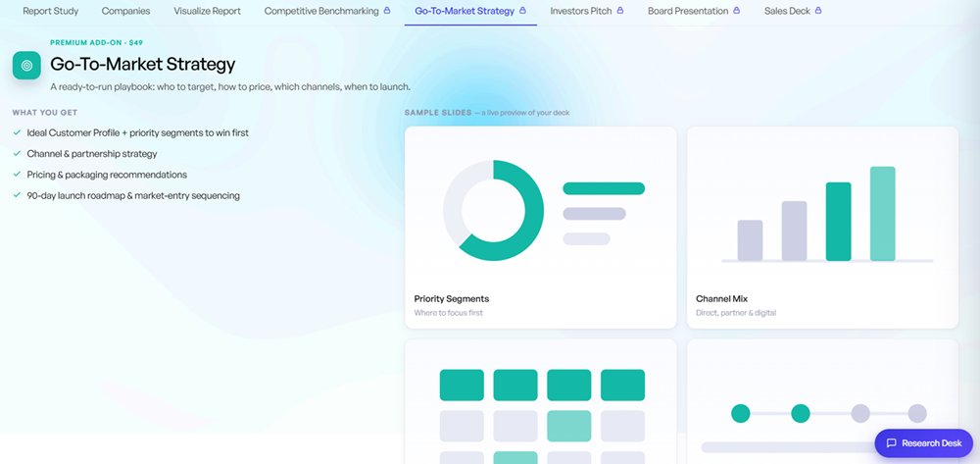Image resolution: width=980 pixels, height=464 pixels.
Task: Select the Go-To-Market Strategy tab
Action: [470, 11]
